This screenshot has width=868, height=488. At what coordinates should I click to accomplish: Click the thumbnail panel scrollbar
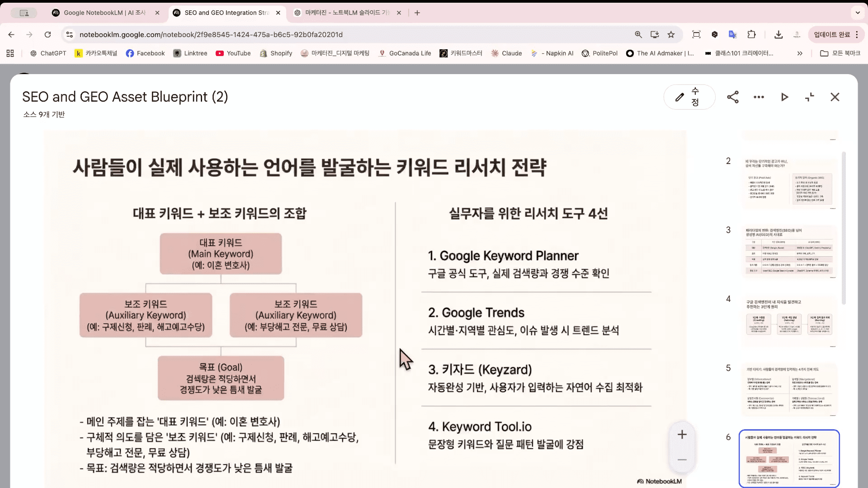click(x=844, y=228)
